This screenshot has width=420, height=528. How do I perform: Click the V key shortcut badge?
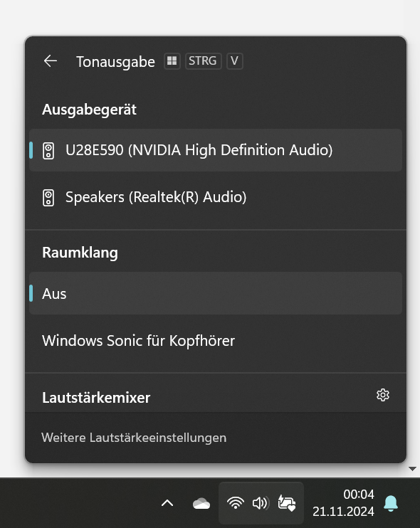234,61
